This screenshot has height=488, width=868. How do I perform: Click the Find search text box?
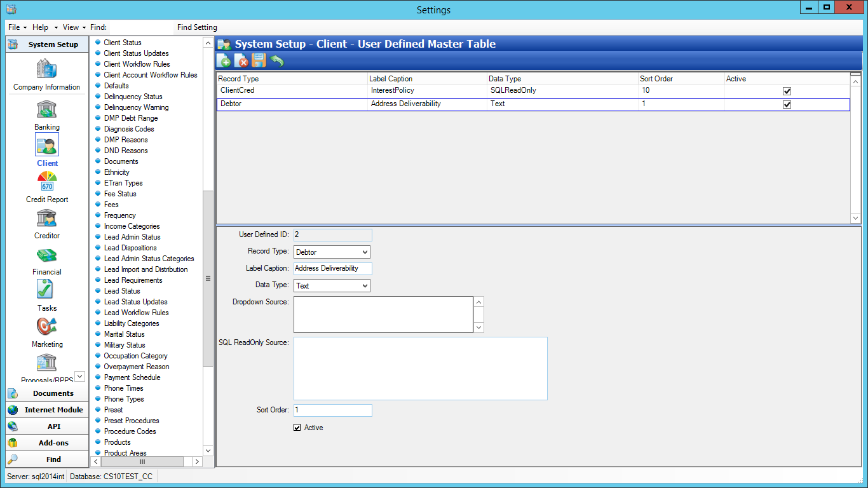click(x=141, y=27)
